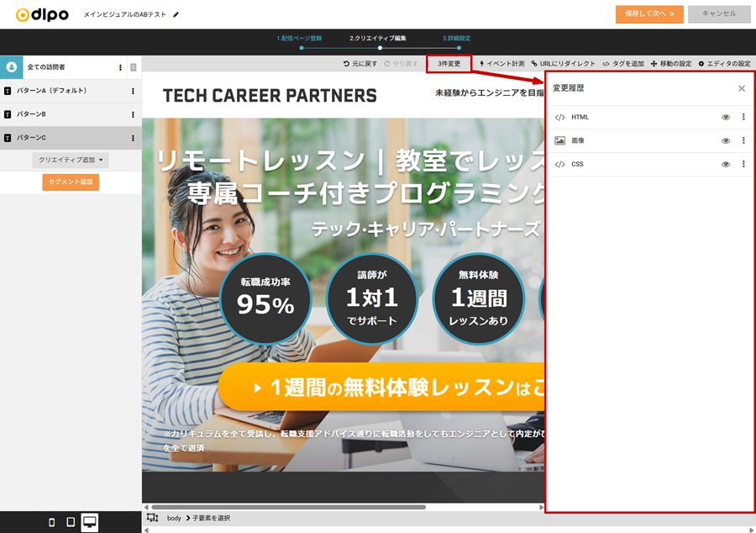756x533 pixels.
Task: Click キャンセル button
Action: [719, 14]
